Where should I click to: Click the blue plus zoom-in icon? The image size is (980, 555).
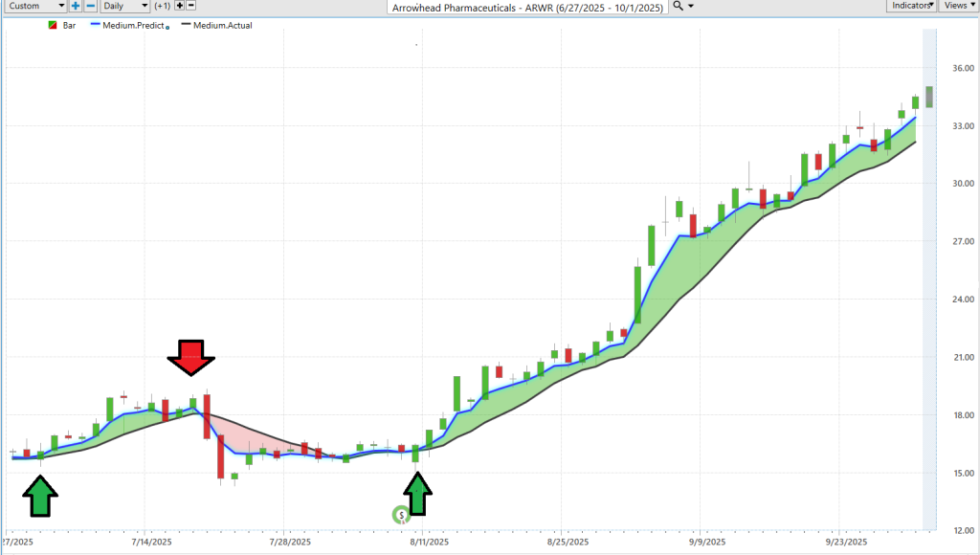[76, 6]
